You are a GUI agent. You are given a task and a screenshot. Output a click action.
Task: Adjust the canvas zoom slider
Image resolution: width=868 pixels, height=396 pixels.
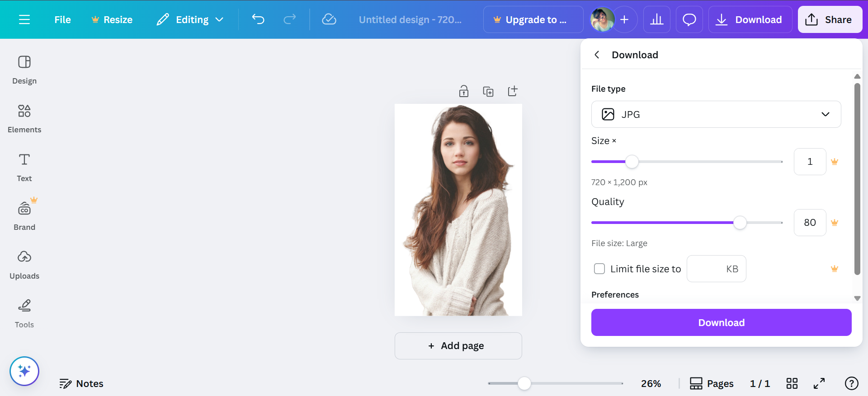(524, 383)
